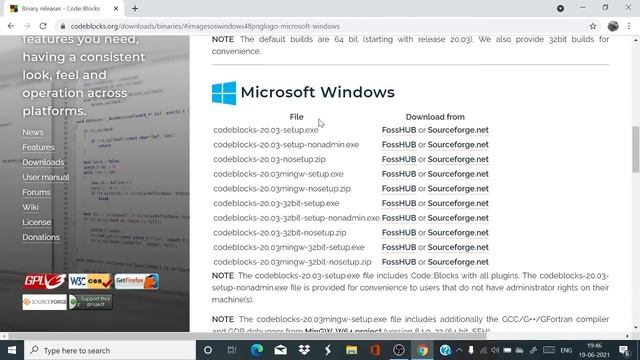Screen dimensions: 640x360
Task: Click the vertical page scrollbar thumb
Action: [x=636, y=149]
